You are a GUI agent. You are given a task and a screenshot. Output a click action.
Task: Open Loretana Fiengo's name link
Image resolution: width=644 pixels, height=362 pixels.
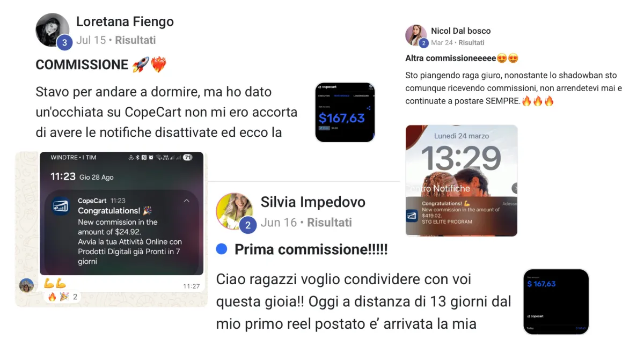(125, 21)
